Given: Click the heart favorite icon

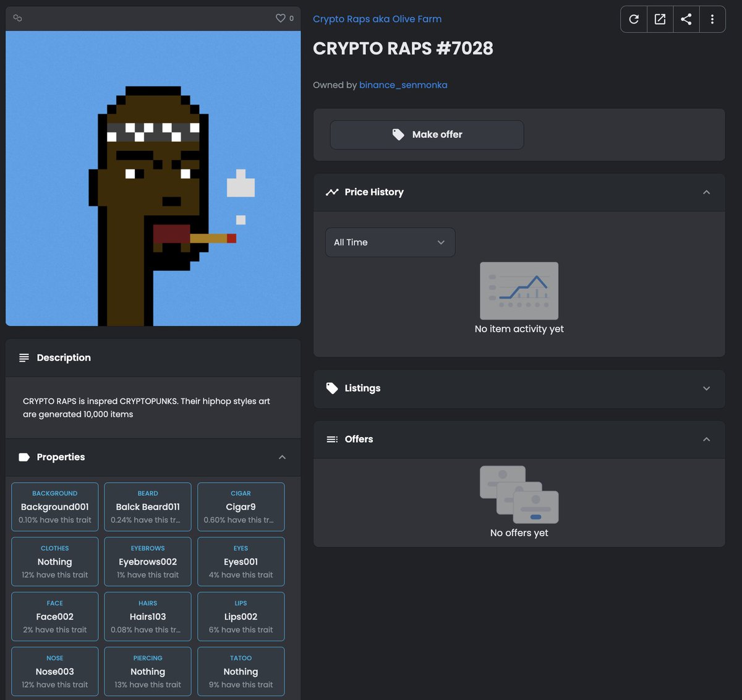Looking at the screenshot, I should click(281, 18).
